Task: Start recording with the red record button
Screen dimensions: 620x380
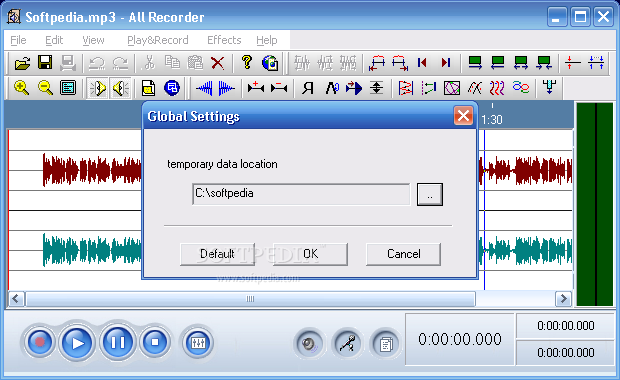Action: pyautogui.click(x=40, y=342)
